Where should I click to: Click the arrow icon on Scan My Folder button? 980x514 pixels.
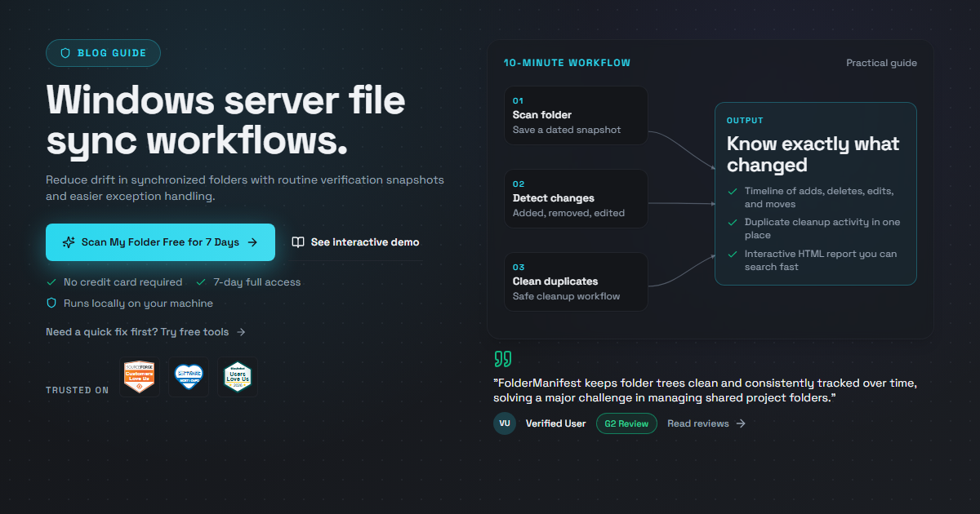[x=252, y=242]
